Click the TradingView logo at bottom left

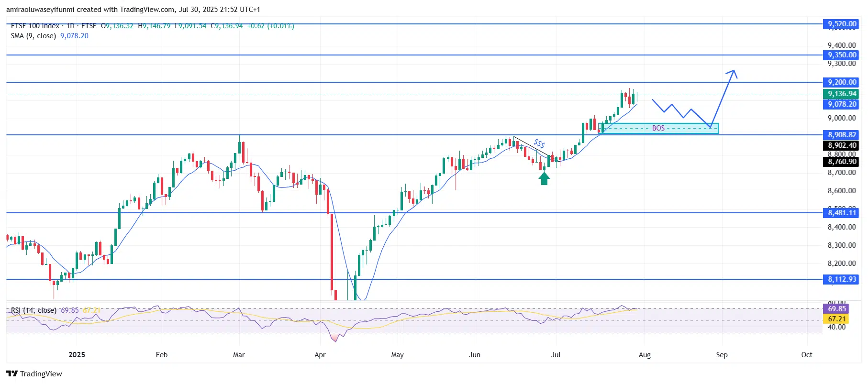34,373
